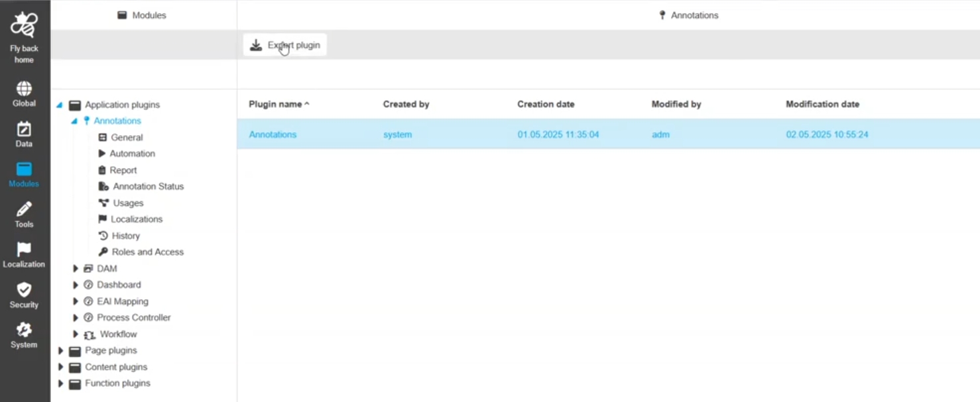Expand the DAM tree node

(x=76, y=268)
